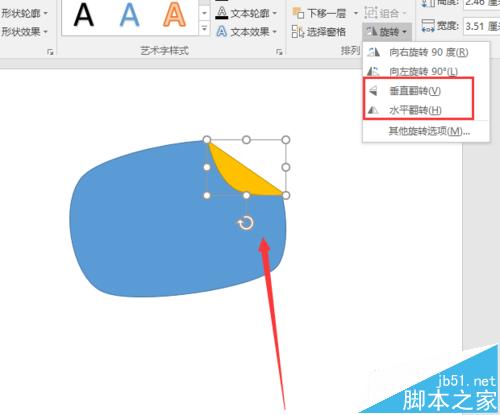Click the top-middle resize handle

coord(246,140)
